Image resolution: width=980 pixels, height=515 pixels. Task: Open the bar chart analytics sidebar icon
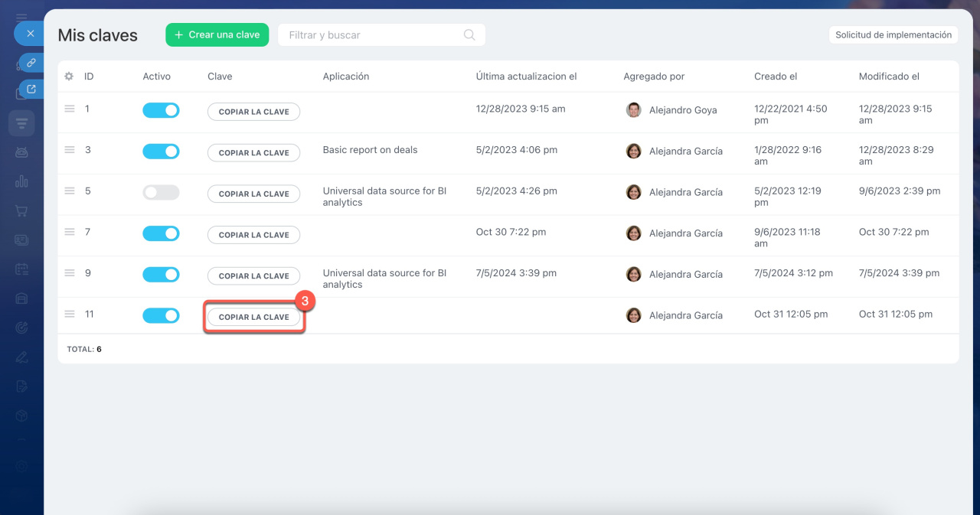pos(21,181)
